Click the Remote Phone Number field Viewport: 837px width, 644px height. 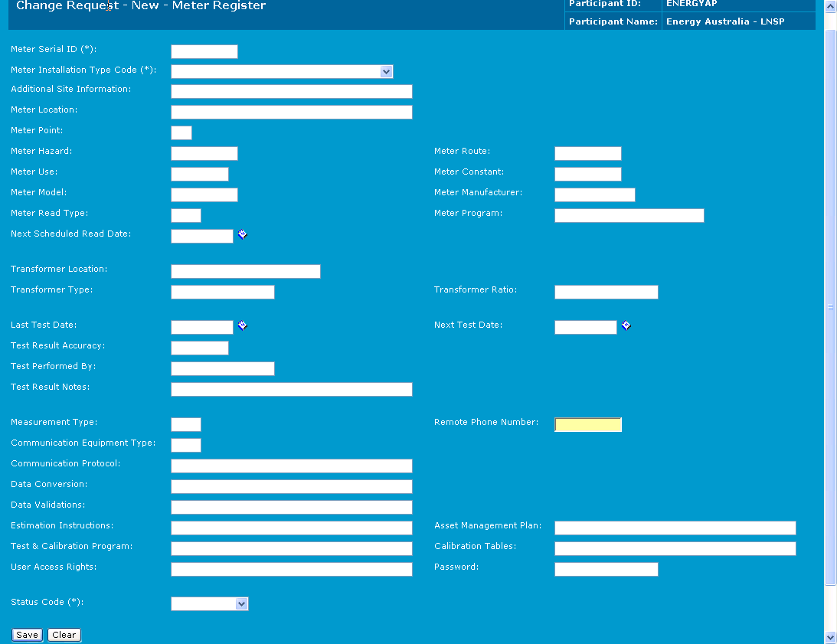click(587, 425)
